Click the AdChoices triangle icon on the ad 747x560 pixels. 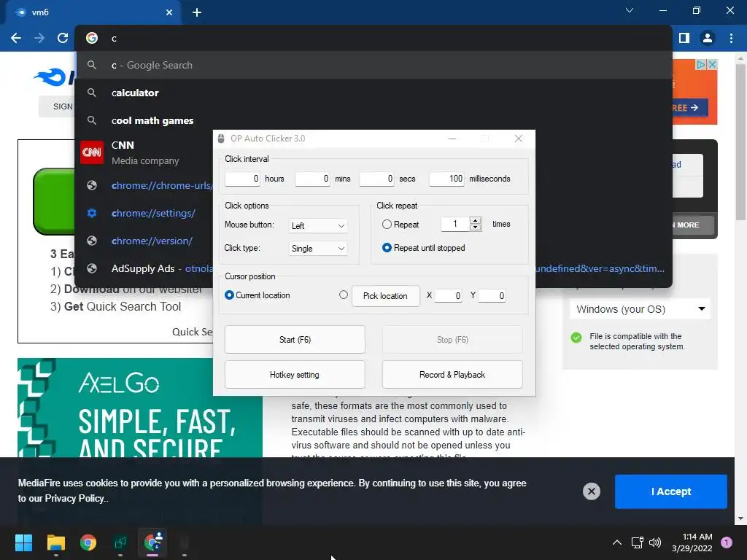pos(701,64)
